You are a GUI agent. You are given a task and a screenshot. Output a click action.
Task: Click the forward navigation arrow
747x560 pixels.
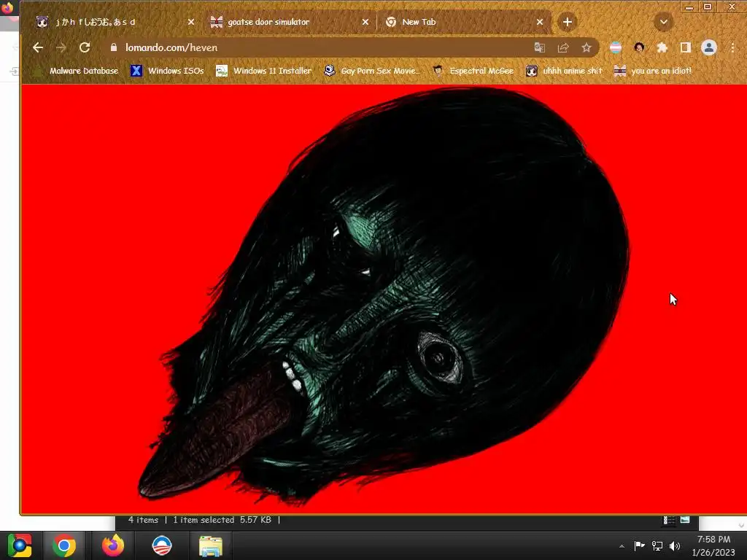[x=61, y=47]
